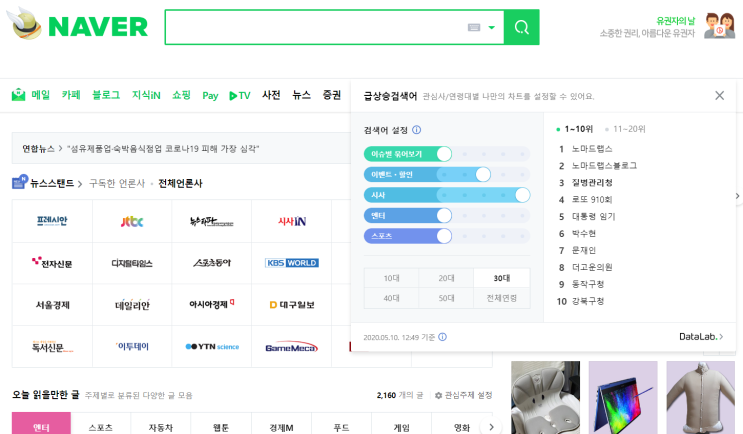Switch to 전체언론사 tab
This screenshot has height=434, width=743.
[180, 183]
